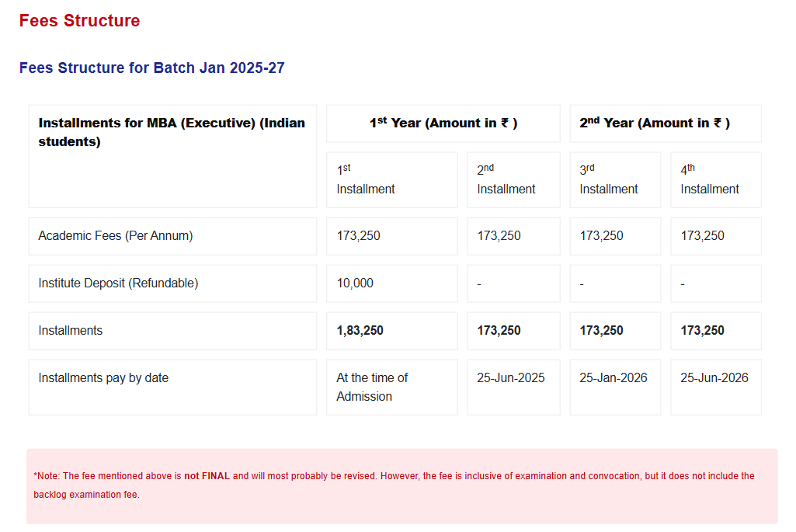
Task: Click the '4th Installment' column header
Action: [716, 179]
